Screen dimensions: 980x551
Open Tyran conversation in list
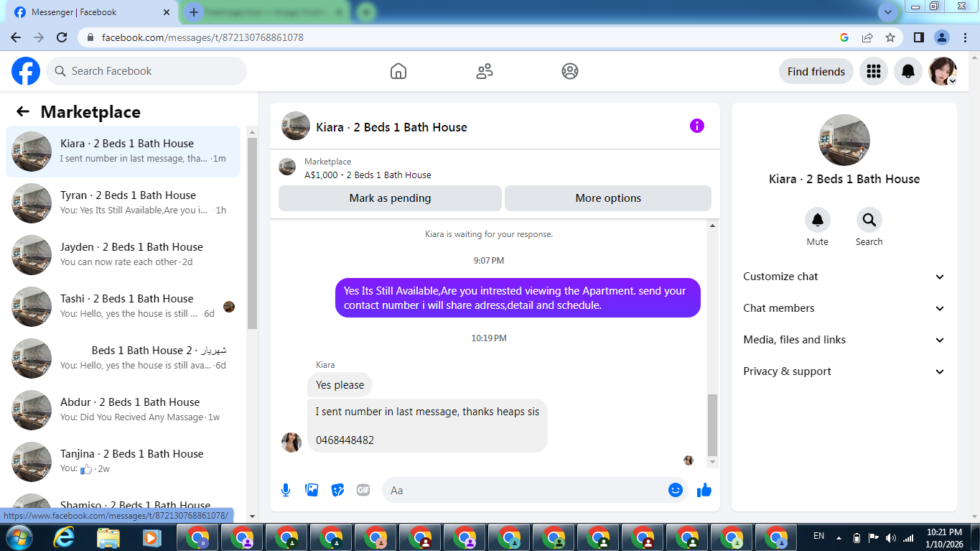[123, 203]
